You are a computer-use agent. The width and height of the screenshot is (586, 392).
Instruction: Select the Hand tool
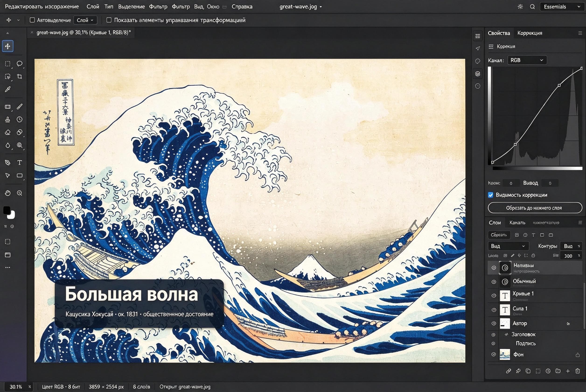coord(8,193)
